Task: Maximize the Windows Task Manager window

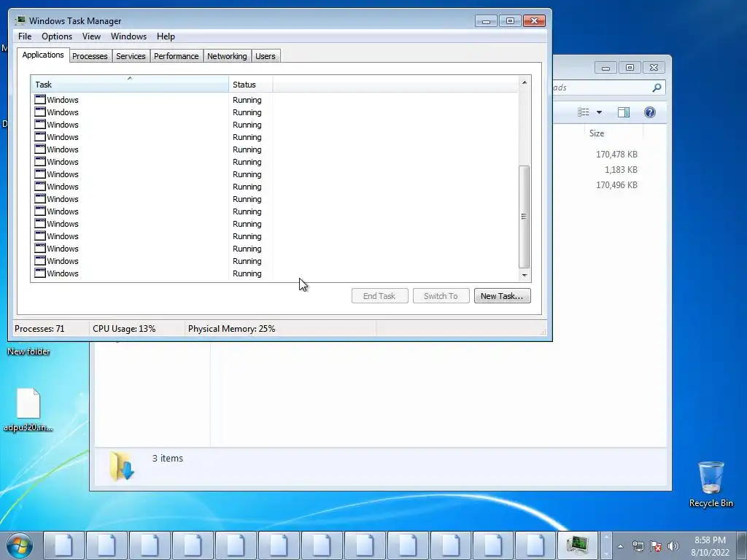Action: (x=510, y=21)
